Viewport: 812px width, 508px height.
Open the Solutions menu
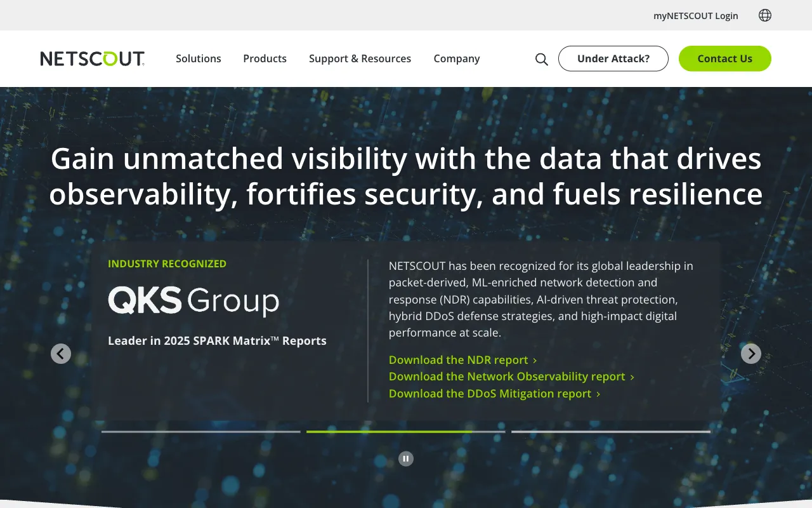pos(198,58)
